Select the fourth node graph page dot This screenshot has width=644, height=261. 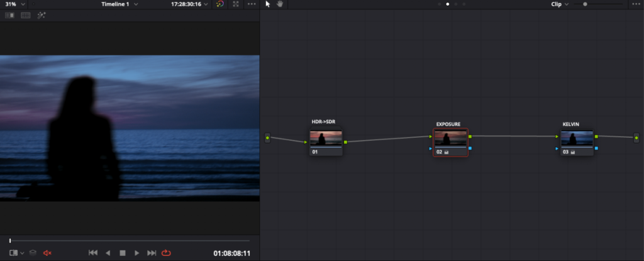coord(464,4)
